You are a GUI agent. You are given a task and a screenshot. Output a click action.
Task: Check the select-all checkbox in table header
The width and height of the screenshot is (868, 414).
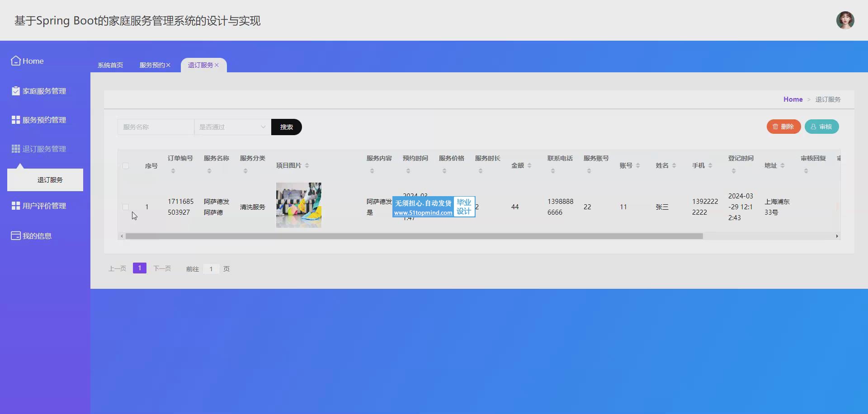126,166
